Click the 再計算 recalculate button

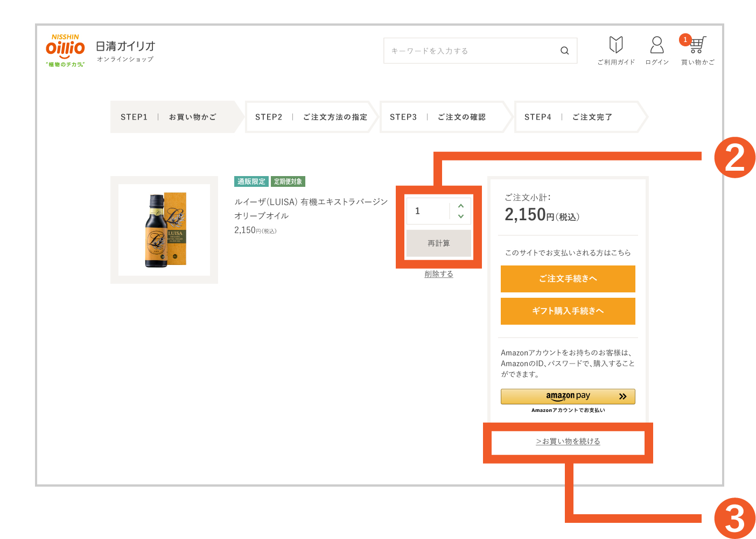click(439, 243)
